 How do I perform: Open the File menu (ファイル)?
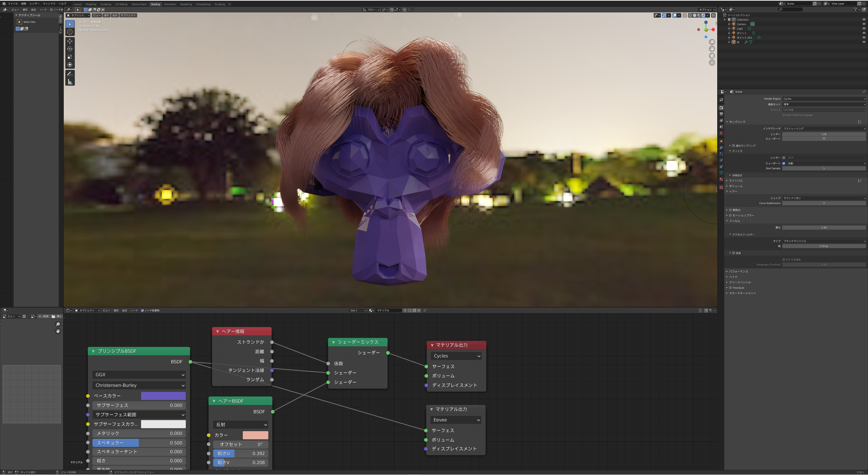(x=12, y=4)
